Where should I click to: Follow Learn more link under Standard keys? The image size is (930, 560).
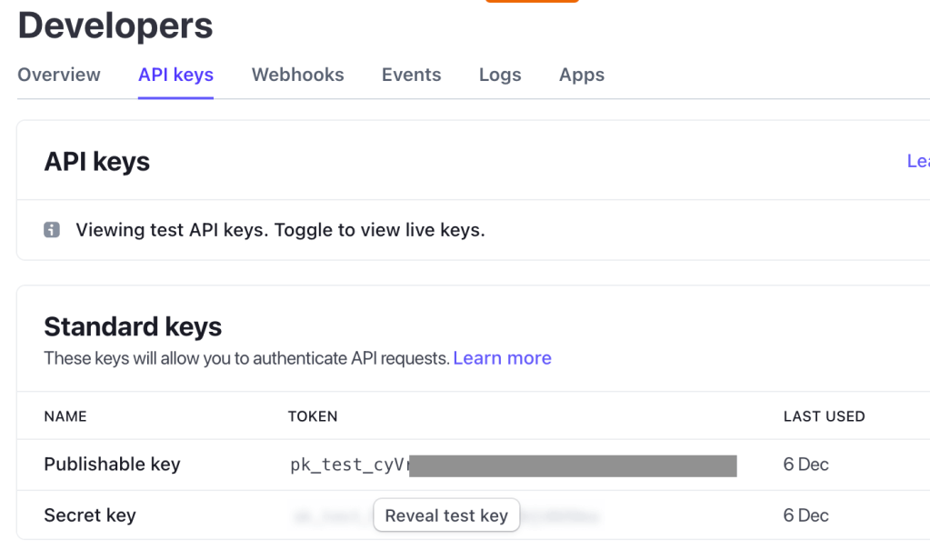(502, 358)
